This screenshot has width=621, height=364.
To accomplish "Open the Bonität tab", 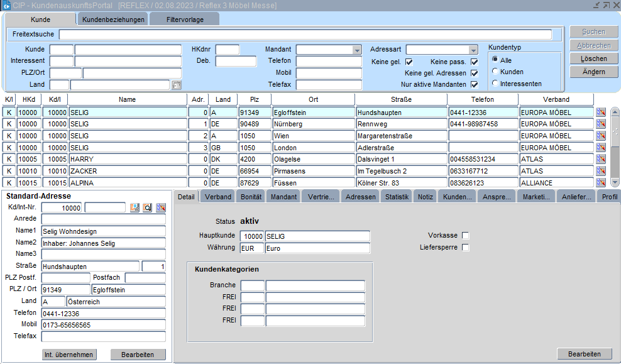I will (x=251, y=197).
